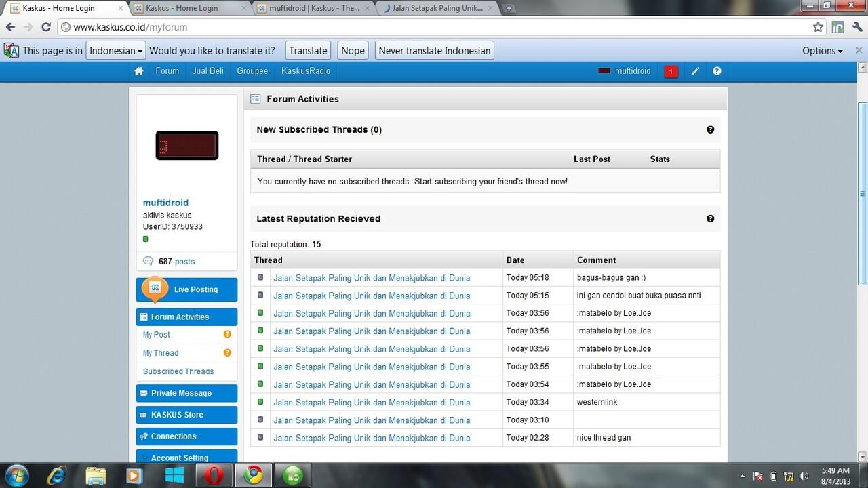
Task: Click the pencil edit icon in navbar
Action: [695, 71]
